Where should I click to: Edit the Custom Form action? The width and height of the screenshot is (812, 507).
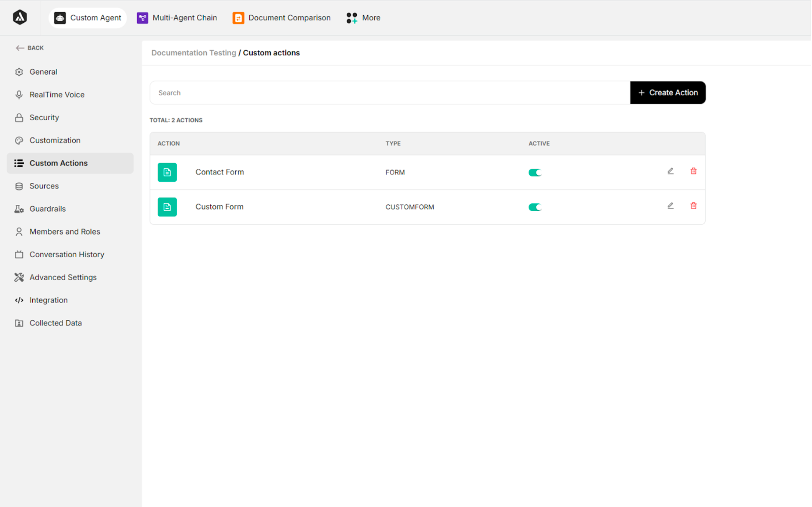pos(670,205)
